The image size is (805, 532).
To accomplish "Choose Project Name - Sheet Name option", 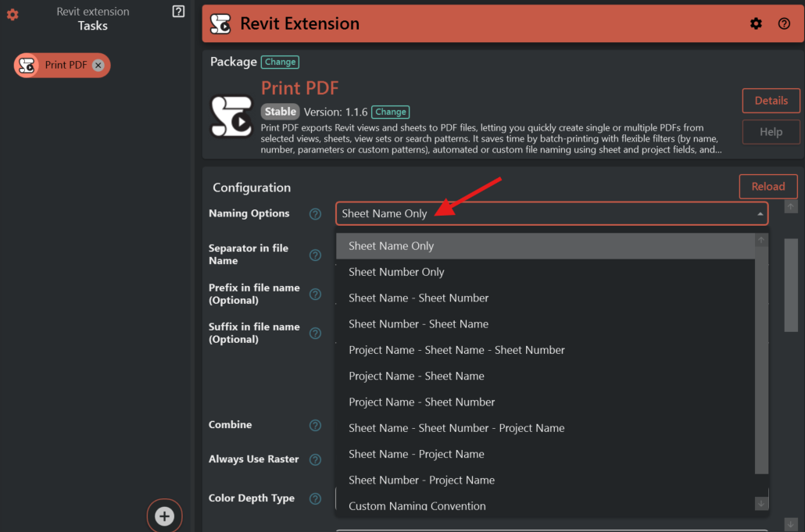I will 416,376.
